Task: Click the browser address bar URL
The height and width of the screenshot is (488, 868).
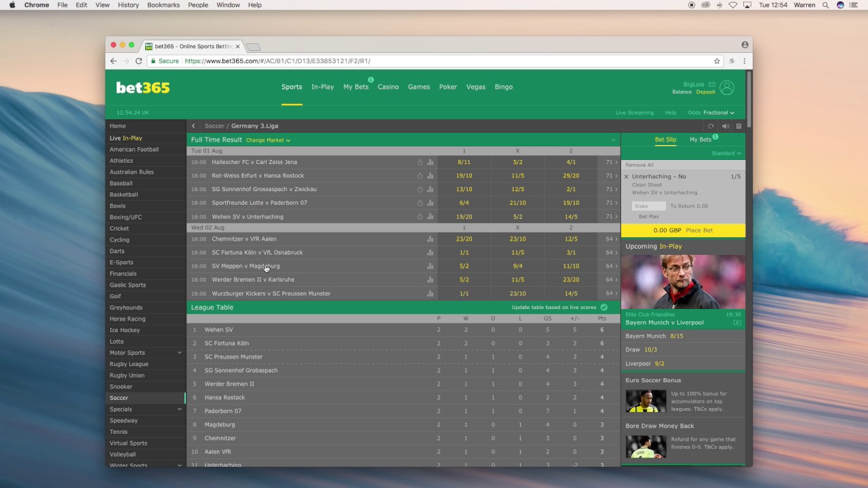Action: tap(277, 61)
